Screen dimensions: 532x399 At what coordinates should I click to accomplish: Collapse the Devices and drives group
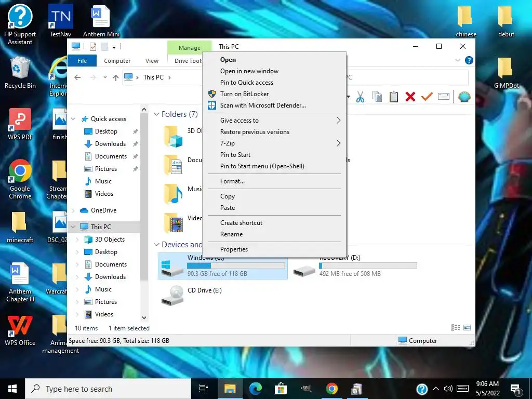(156, 245)
